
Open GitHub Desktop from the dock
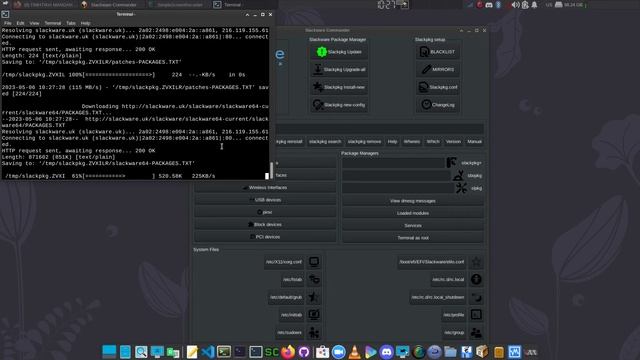[x=304, y=352]
